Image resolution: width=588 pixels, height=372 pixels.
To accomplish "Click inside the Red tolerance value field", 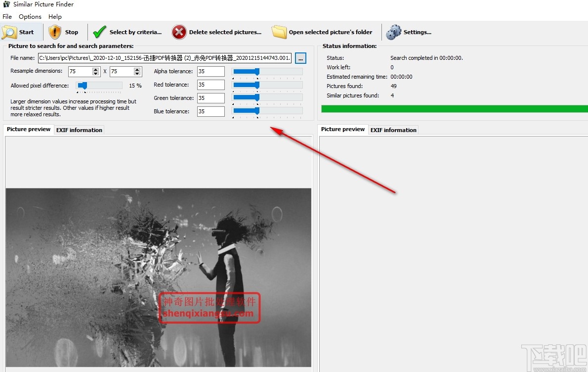I will tap(211, 84).
